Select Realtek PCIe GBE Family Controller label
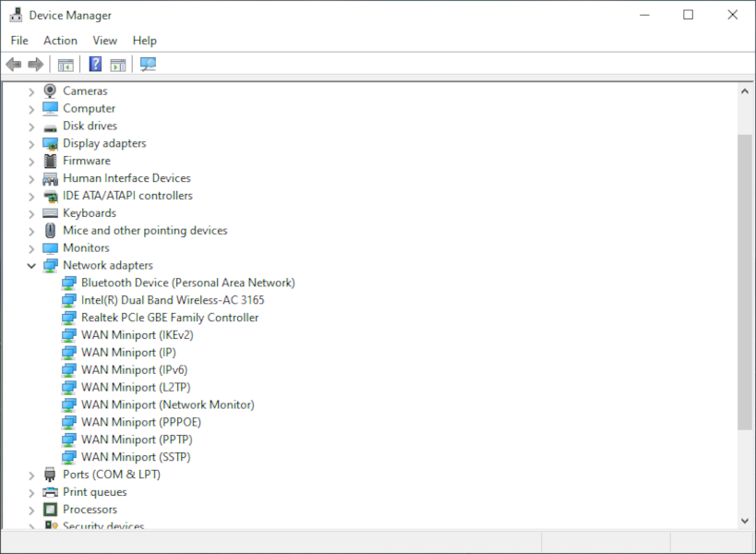Viewport: 756px width, 554px height. point(170,318)
